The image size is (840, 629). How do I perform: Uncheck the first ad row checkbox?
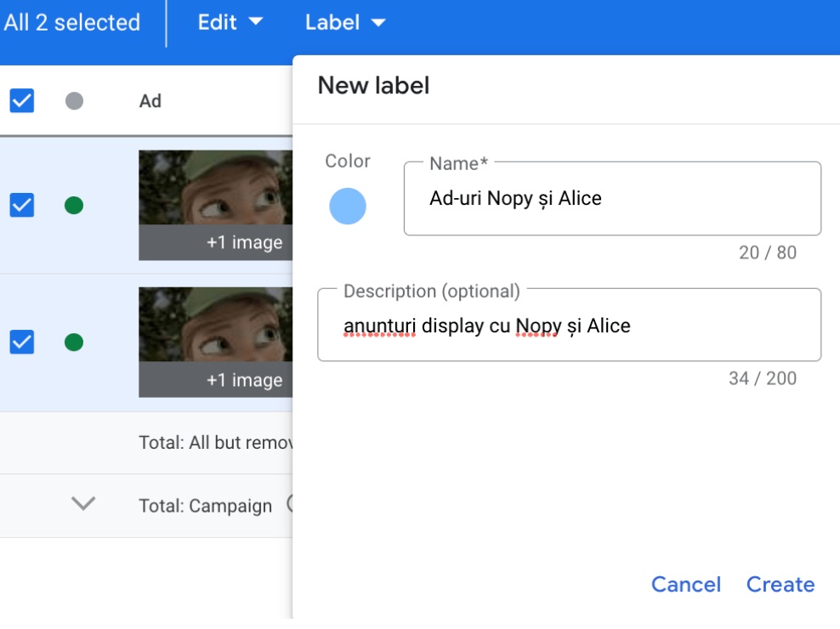pyautogui.click(x=22, y=205)
